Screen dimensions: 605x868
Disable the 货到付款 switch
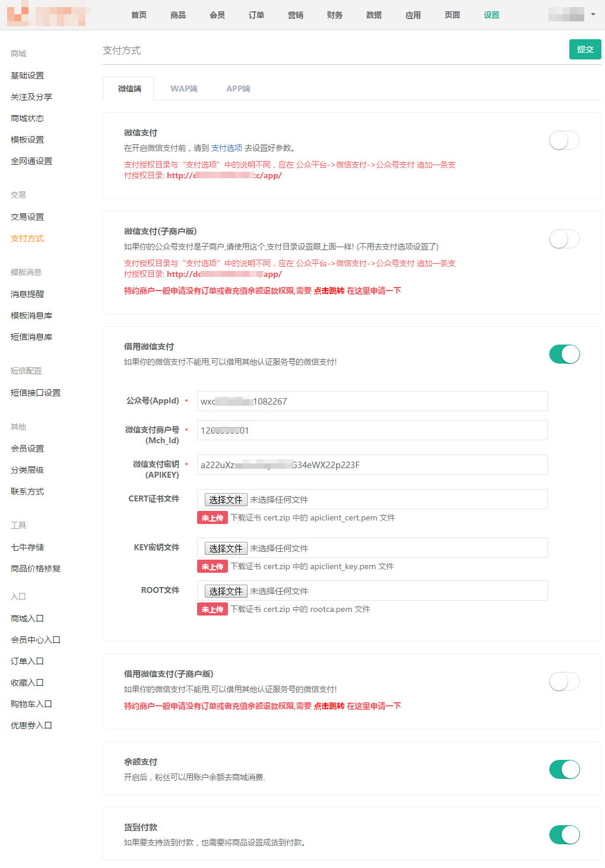(564, 835)
